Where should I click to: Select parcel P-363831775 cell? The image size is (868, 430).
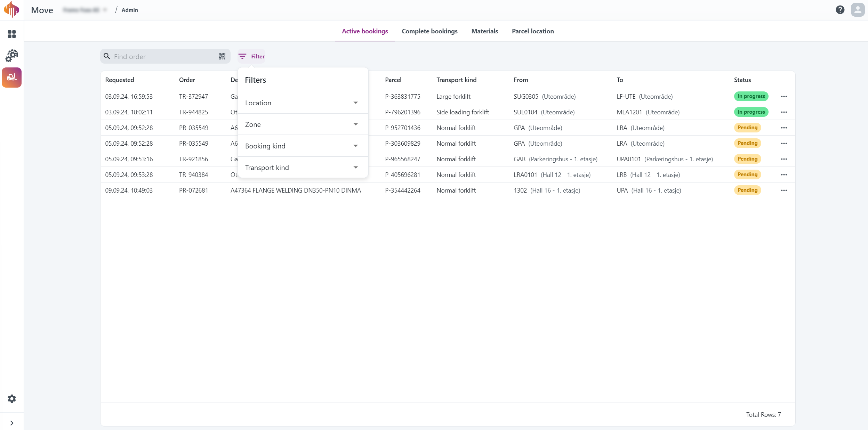[x=403, y=97]
